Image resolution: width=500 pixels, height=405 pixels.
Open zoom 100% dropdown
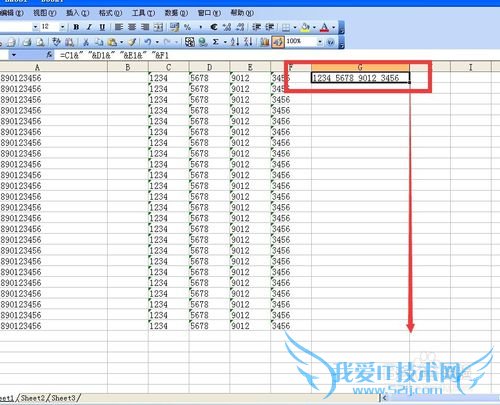click(x=320, y=42)
